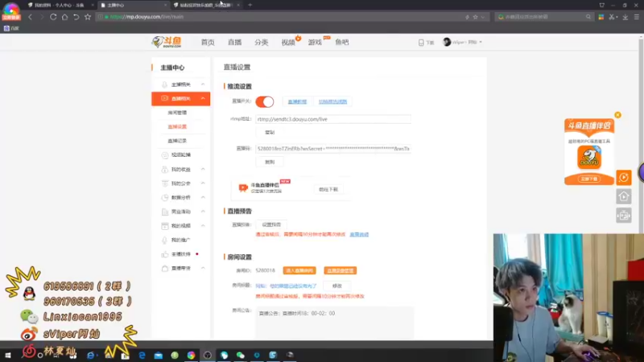644x362 pixels.
Task: Open the blue link after the preview notice
Action: [x=359, y=234]
